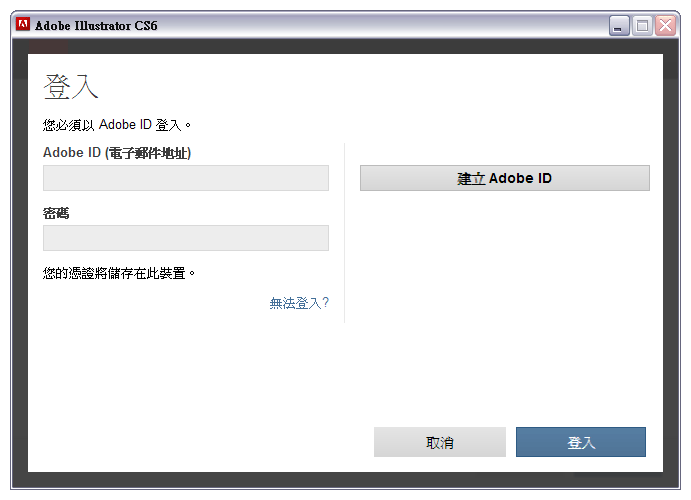Image resolution: width=691 pixels, height=500 pixels.
Task: Click the Adobe Illustrator CS6 title text
Action: 96,26
